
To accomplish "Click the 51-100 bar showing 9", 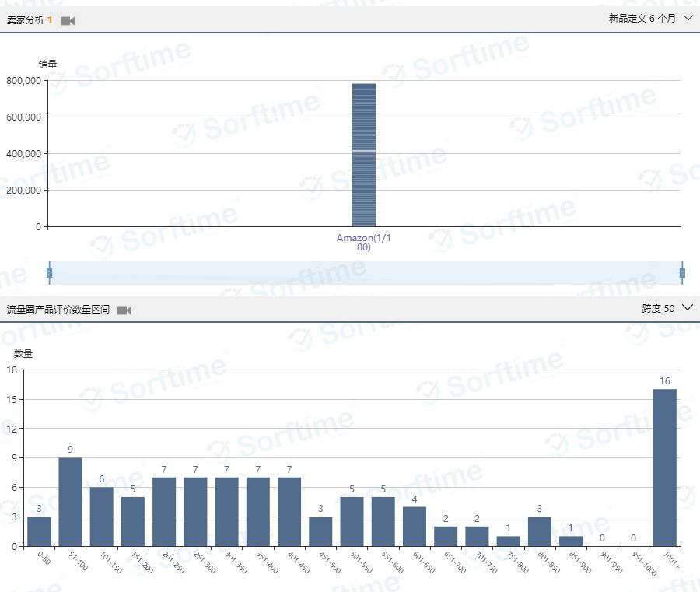I will click(70, 502).
